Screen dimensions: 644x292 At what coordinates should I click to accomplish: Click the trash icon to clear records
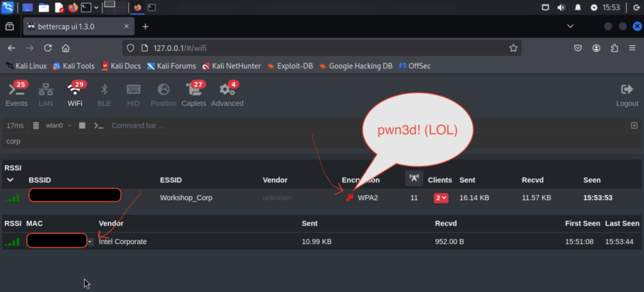[36, 125]
